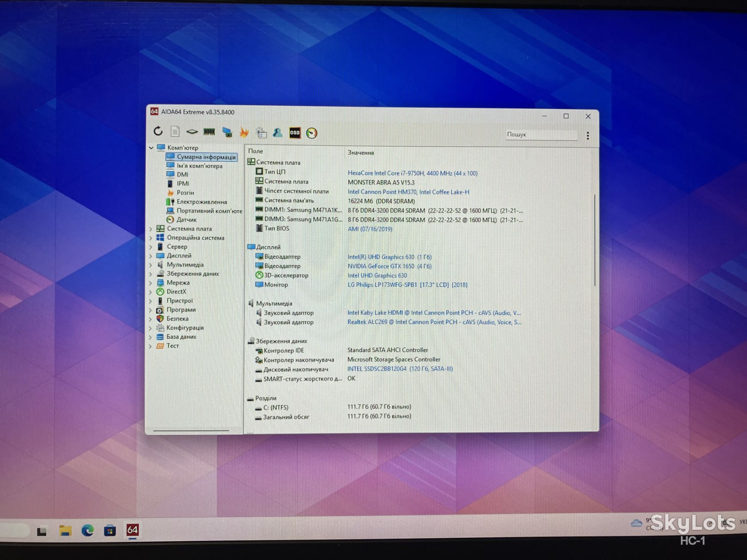Click the Поле column header
747x560 pixels.
[x=256, y=151]
